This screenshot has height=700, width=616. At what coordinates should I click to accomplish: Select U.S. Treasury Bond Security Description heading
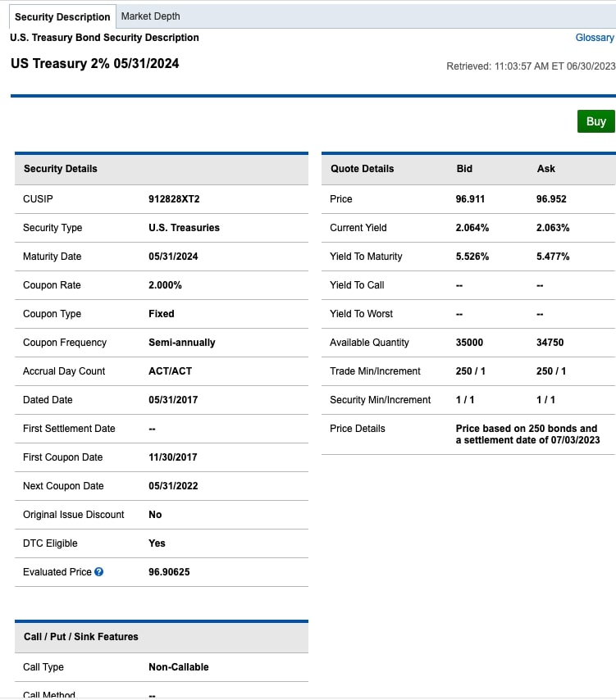tap(104, 38)
